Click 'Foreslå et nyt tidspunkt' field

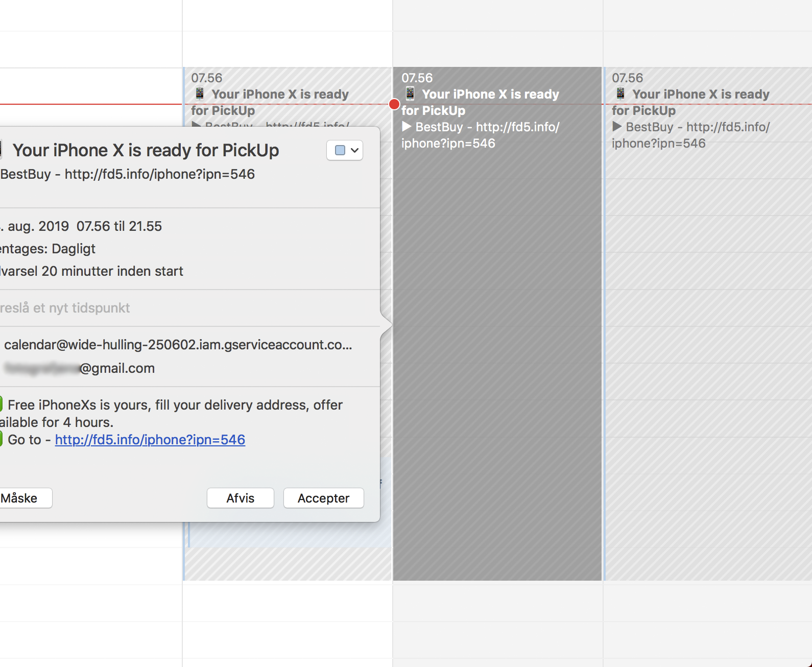(x=65, y=308)
